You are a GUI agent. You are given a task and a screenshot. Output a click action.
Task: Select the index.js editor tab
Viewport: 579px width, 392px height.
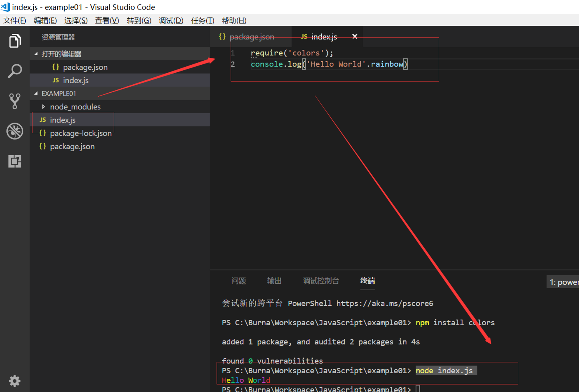click(x=327, y=37)
